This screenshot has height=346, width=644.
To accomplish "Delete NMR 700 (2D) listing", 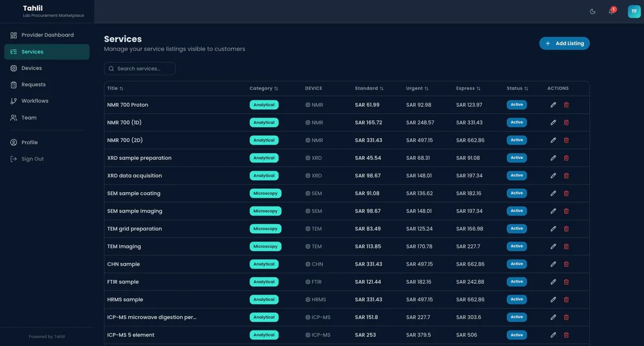I will [566, 140].
